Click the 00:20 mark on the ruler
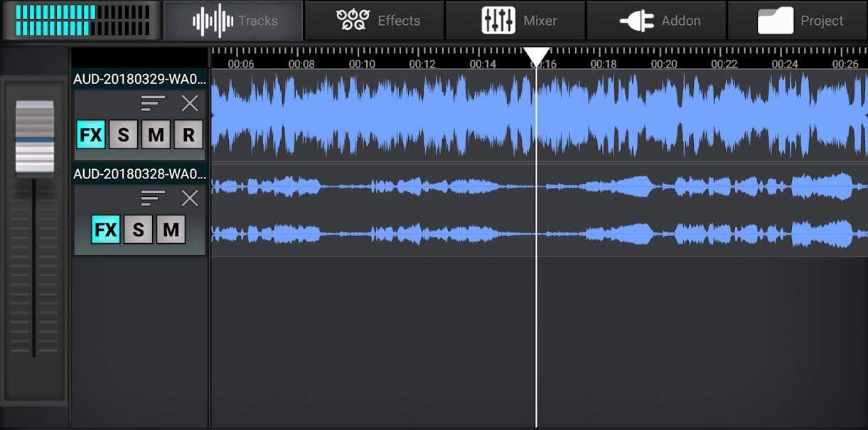 click(663, 64)
